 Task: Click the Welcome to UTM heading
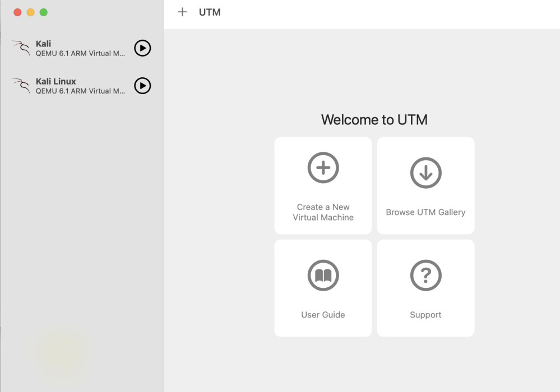tap(374, 120)
